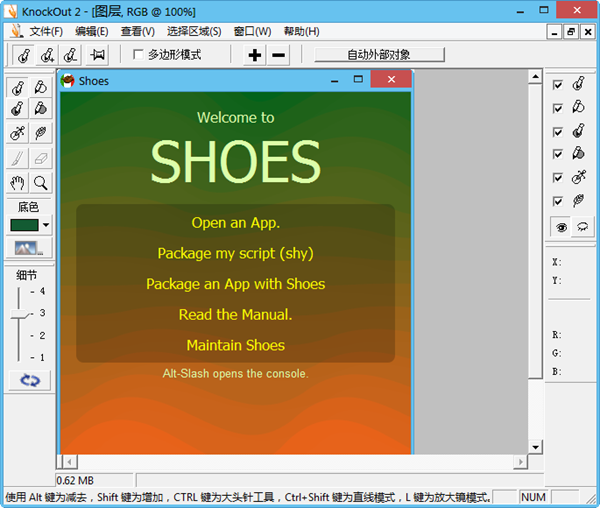Click the fourth icon in the top toolbar

98,55
